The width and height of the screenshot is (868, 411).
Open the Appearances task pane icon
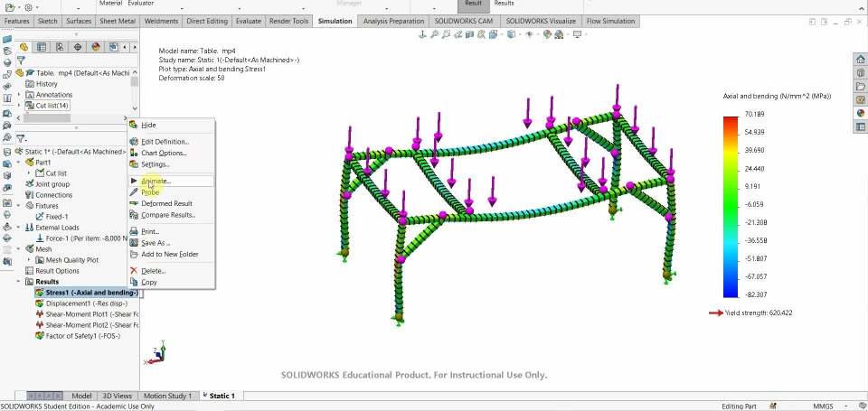860,113
